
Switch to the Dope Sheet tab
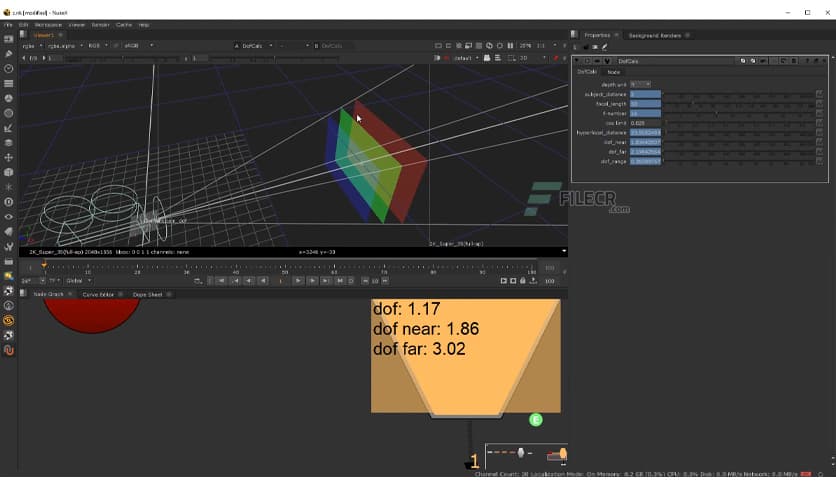(x=147, y=294)
